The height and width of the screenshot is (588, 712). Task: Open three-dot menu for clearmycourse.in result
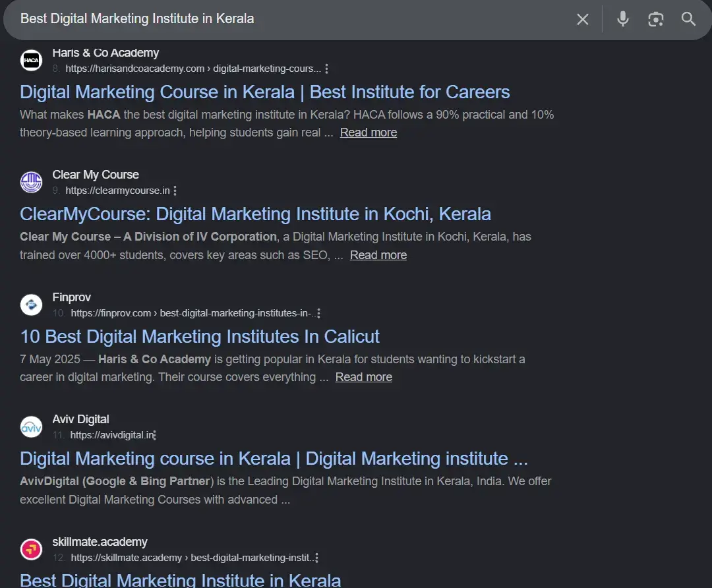[x=175, y=191]
